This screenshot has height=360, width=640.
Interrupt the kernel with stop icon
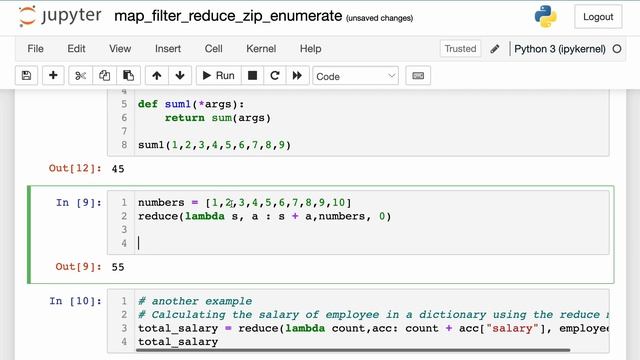tap(253, 76)
